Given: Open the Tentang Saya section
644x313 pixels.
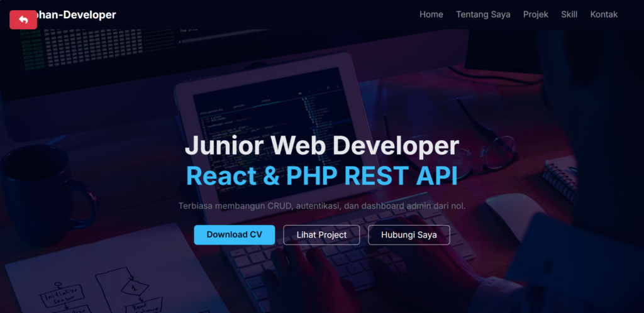Looking at the screenshot, I should click(x=483, y=14).
